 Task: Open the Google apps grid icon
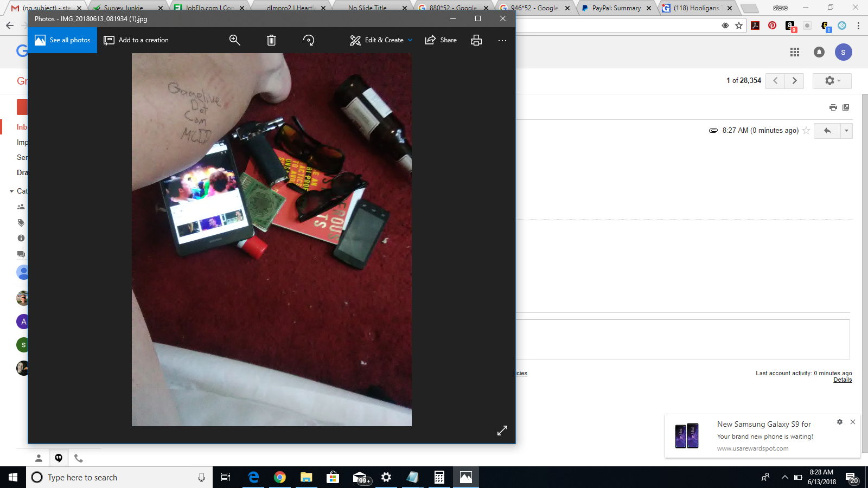(795, 52)
